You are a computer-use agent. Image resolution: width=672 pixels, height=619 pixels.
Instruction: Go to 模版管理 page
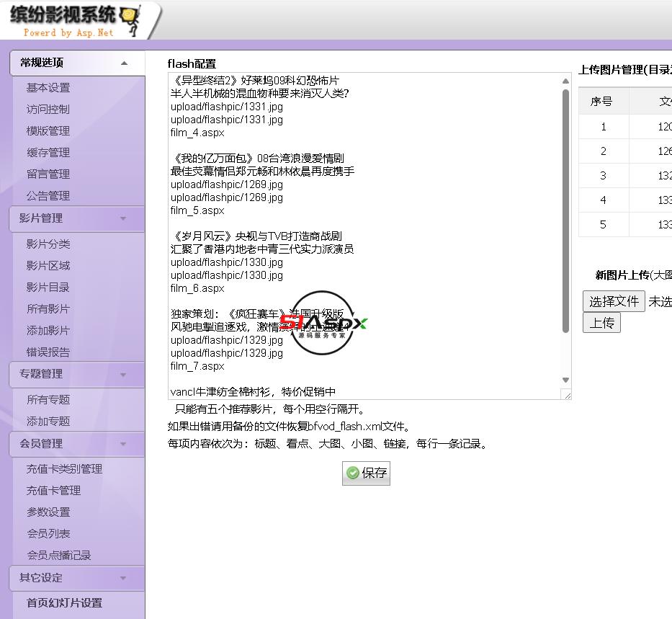tap(48, 131)
